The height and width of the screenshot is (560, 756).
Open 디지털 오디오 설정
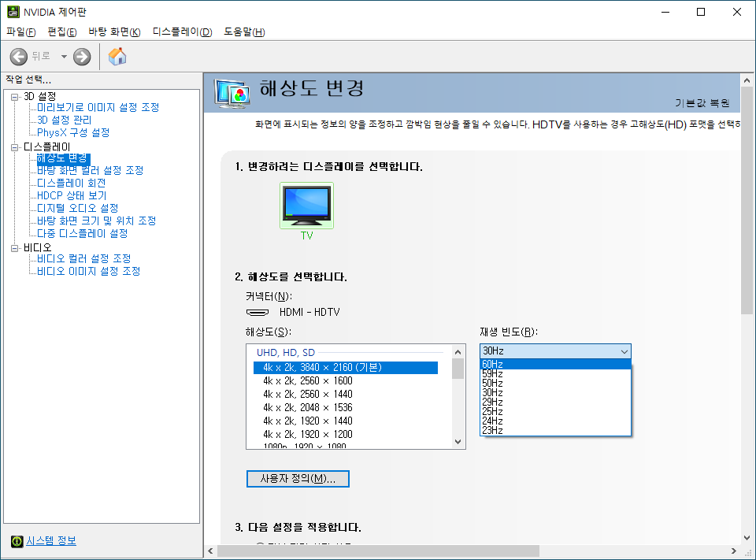click(x=78, y=208)
